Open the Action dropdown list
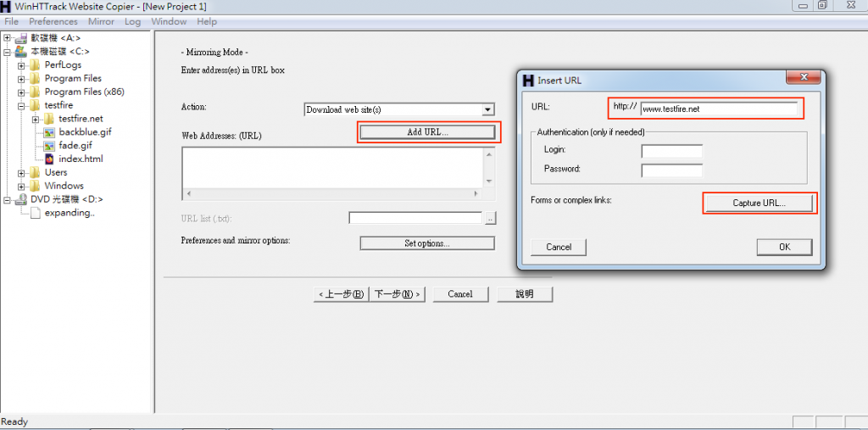This screenshot has width=868, height=430. (487, 109)
